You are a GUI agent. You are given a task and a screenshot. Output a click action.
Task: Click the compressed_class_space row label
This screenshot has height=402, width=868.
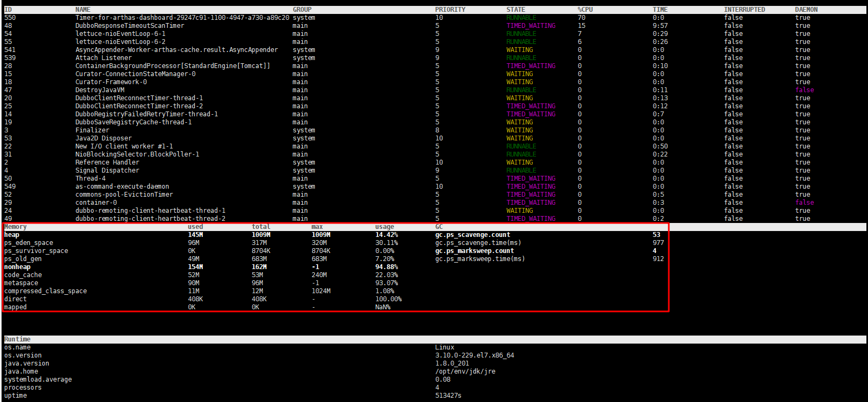(x=46, y=291)
